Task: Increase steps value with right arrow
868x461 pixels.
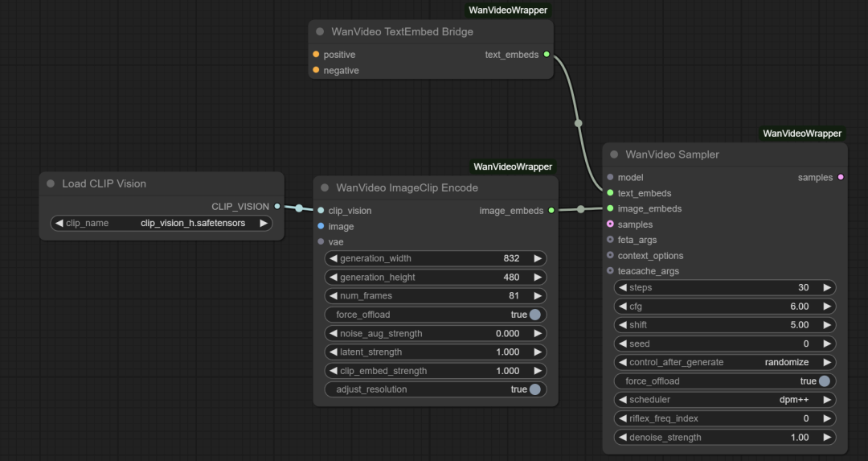Action: click(x=827, y=288)
